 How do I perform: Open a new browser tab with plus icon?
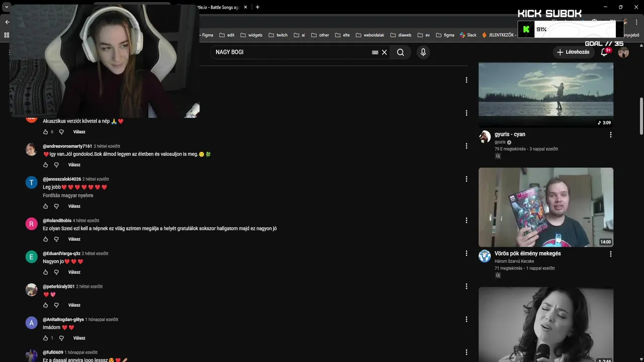coord(258,7)
